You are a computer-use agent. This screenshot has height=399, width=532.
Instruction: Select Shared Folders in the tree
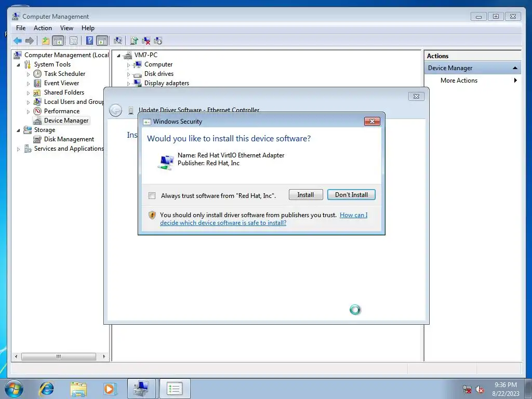[x=64, y=92]
